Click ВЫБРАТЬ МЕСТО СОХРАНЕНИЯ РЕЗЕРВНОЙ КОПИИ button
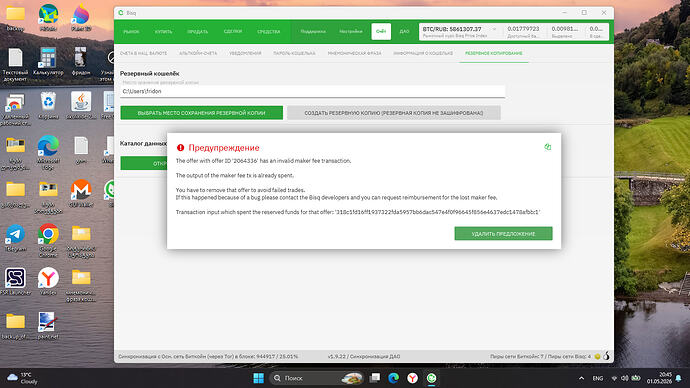Screen dimensions: 690x388 coord(202,113)
